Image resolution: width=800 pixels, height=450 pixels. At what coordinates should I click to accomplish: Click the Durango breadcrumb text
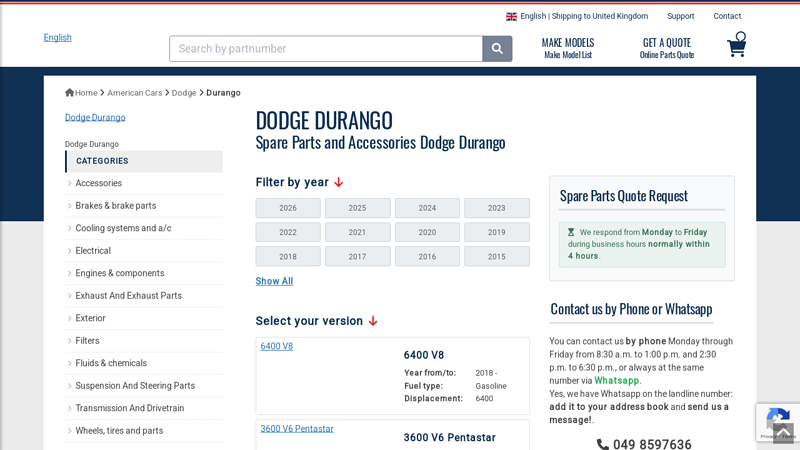click(x=223, y=93)
